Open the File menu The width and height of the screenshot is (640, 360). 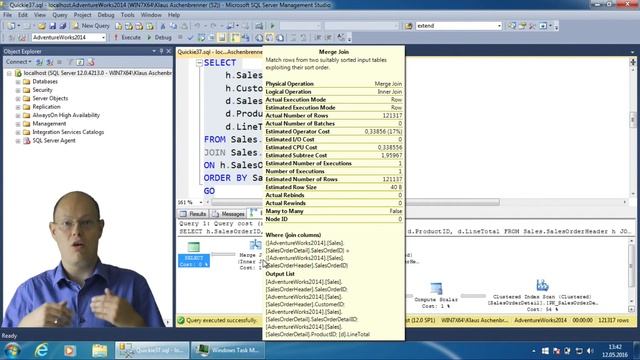coord(7,15)
